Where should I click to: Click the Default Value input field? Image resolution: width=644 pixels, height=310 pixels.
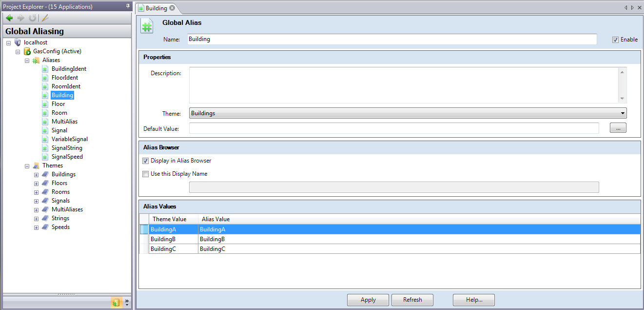(393, 129)
